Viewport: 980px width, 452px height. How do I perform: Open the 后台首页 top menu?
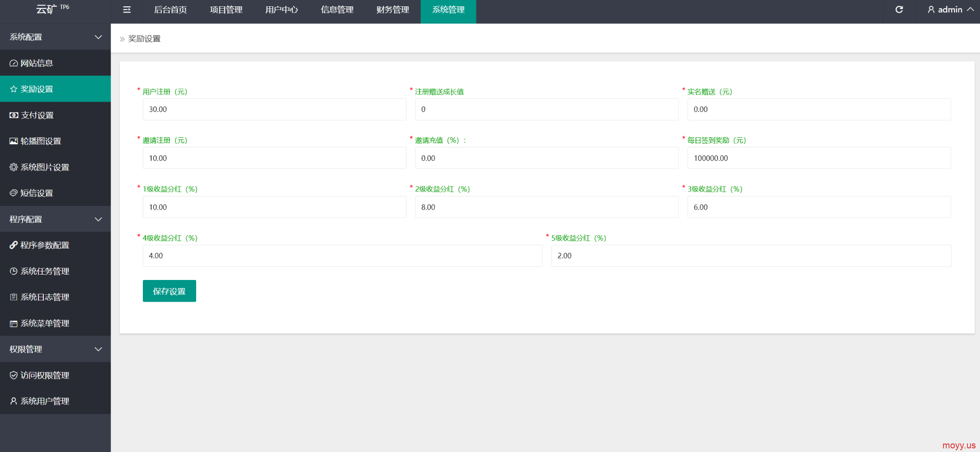(x=170, y=9)
